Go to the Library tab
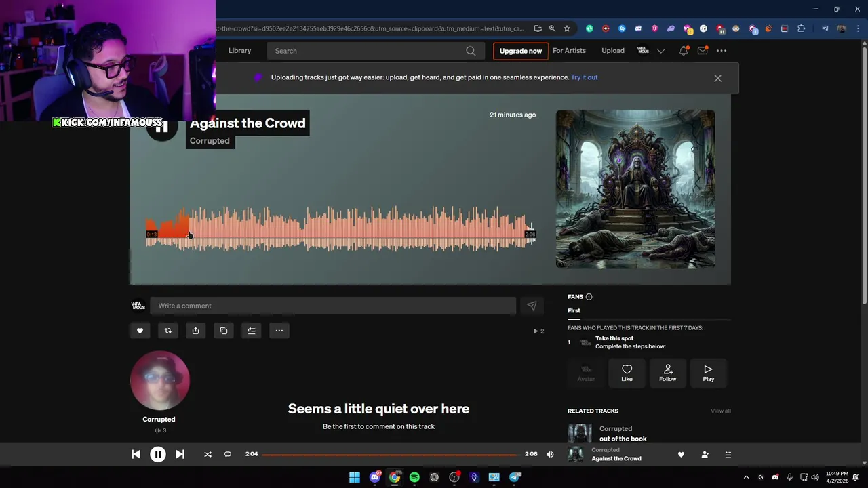This screenshot has height=488, width=868. (239, 51)
